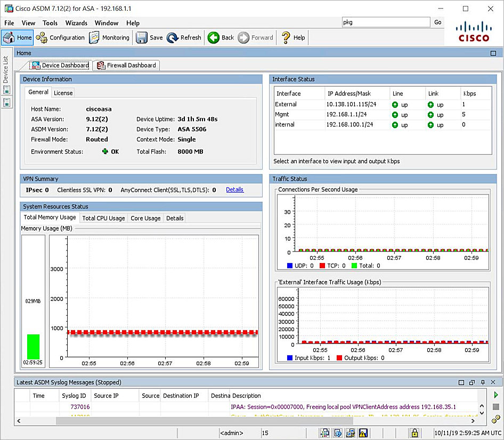Click the SSL lock icon in status bar
Viewport: 504px width, 440px height.
tap(414, 433)
